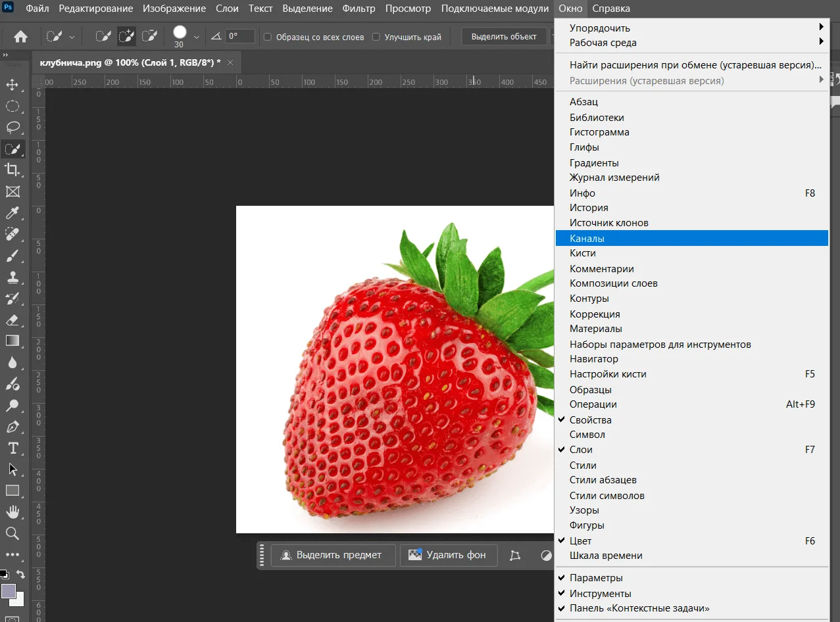Select the Move tool
The height and width of the screenshot is (622, 840).
12,85
